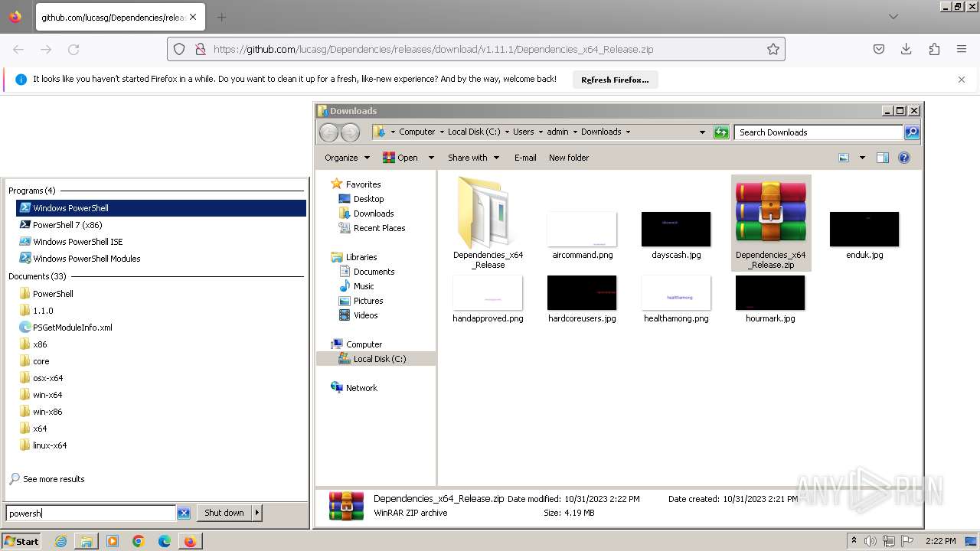This screenshot has width=980, height=551.
Task: Select Dependencies_x64_Release.zip archive
Action: (x=770, y=223)
